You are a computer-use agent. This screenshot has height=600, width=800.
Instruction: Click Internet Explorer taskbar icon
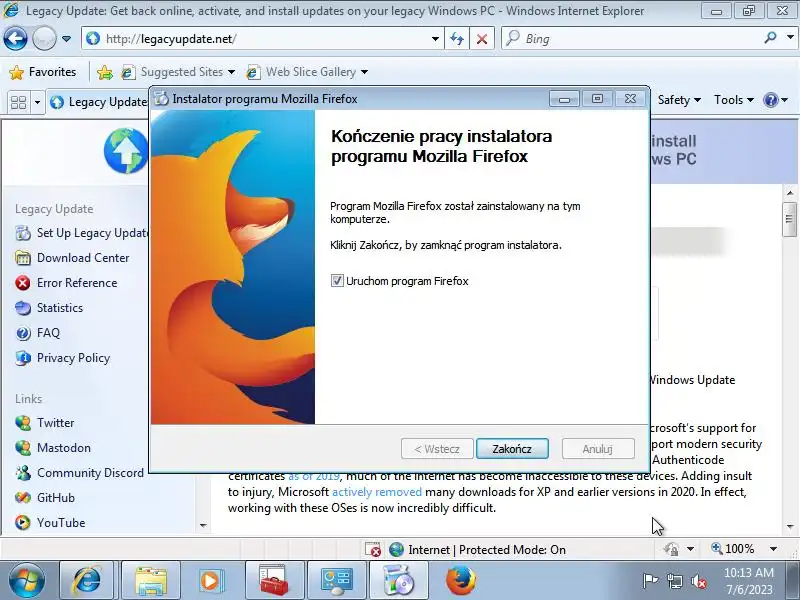pyautogui.click(x=87, y=581)
